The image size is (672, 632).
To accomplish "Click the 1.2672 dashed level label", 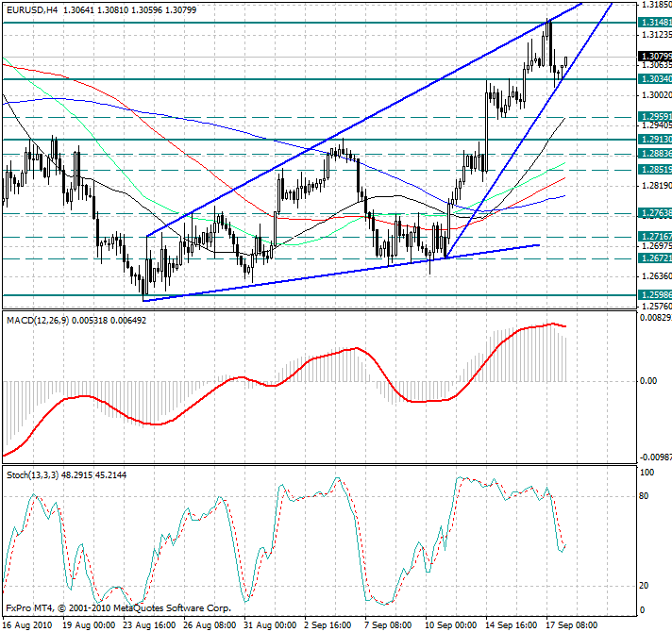I will (655, 258).
